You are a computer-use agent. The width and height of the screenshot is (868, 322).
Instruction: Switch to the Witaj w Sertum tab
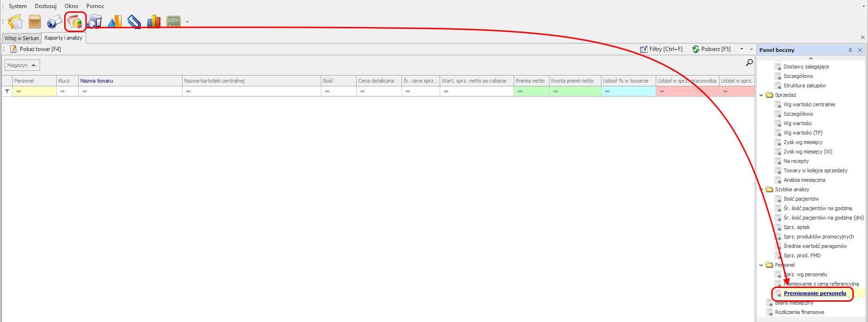click(22, 38)
